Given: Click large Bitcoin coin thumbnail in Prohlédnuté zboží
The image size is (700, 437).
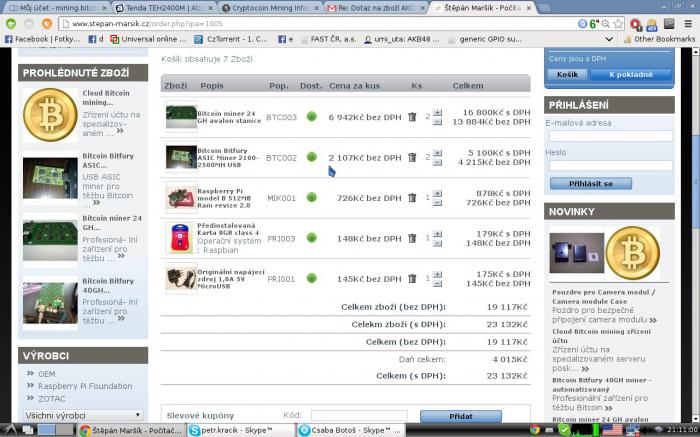Looking at the screenshot, I should click(x=50, y=115).
